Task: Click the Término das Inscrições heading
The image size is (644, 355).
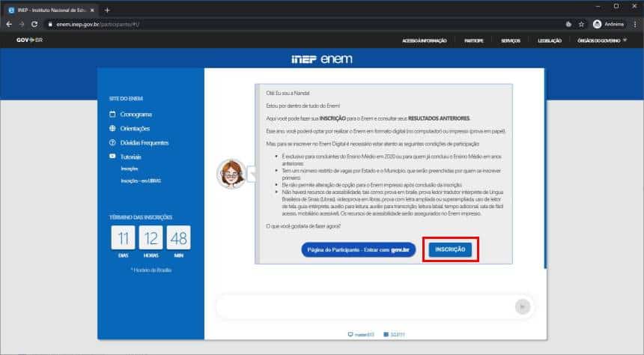Action: point(141,217)
